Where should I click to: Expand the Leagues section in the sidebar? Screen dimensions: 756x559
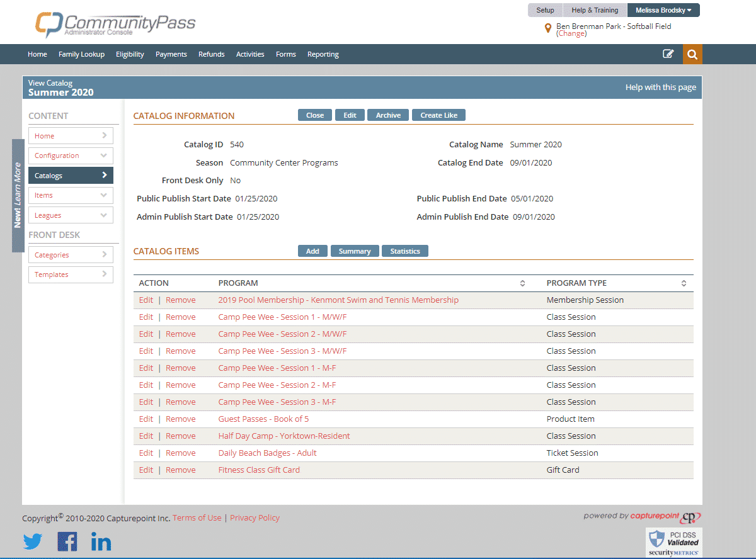coord(71,215)
